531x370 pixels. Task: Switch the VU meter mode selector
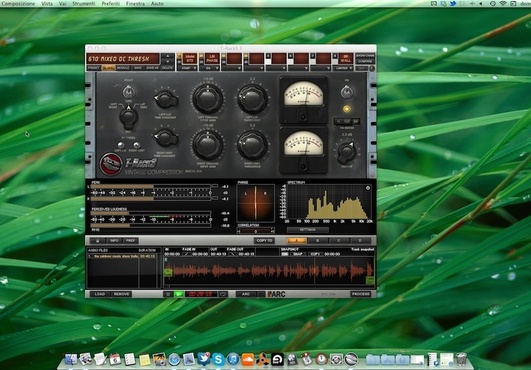pyautogui.click(x=347, y=121)
